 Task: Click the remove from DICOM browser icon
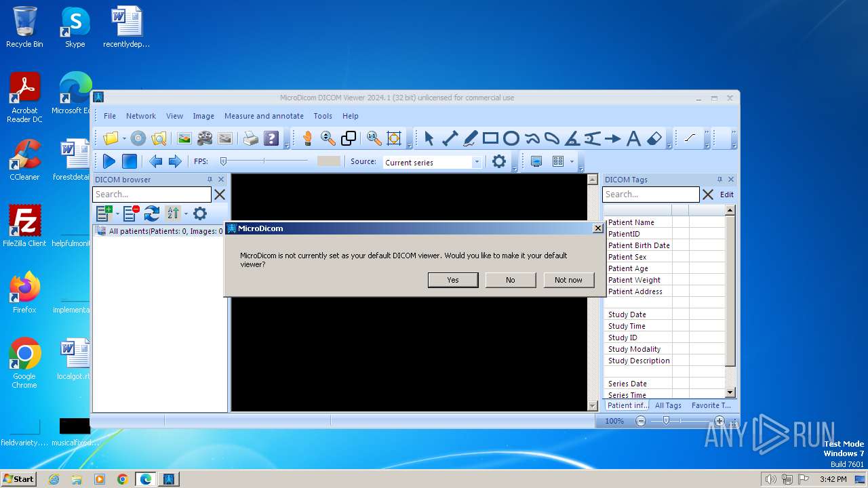click(132, 213)
